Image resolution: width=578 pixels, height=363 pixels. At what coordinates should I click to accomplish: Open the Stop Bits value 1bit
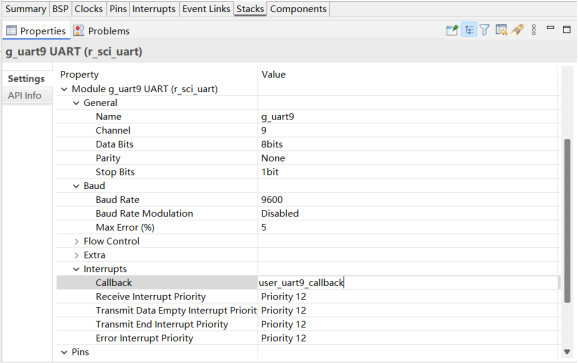pos(270,172)
